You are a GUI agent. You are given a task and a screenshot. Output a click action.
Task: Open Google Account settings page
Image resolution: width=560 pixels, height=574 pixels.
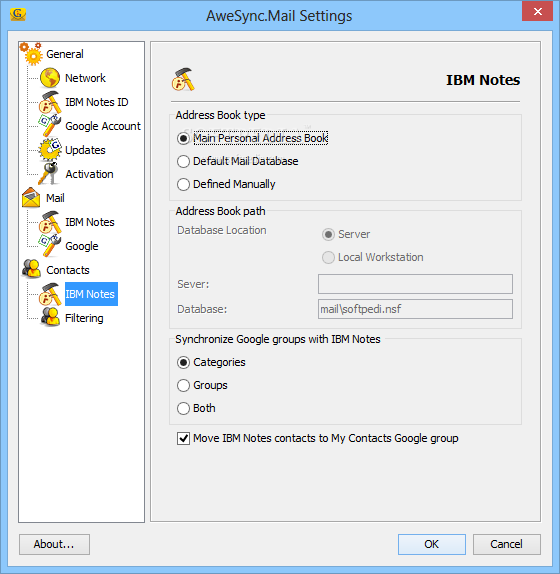click(102, 126)
